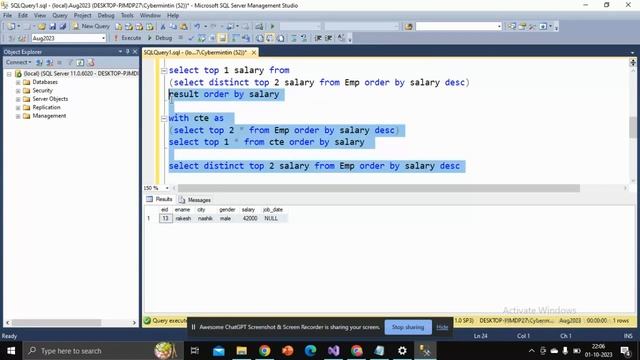
Task: Click the Paste icon in toolbar
Action: pos(184,27)
